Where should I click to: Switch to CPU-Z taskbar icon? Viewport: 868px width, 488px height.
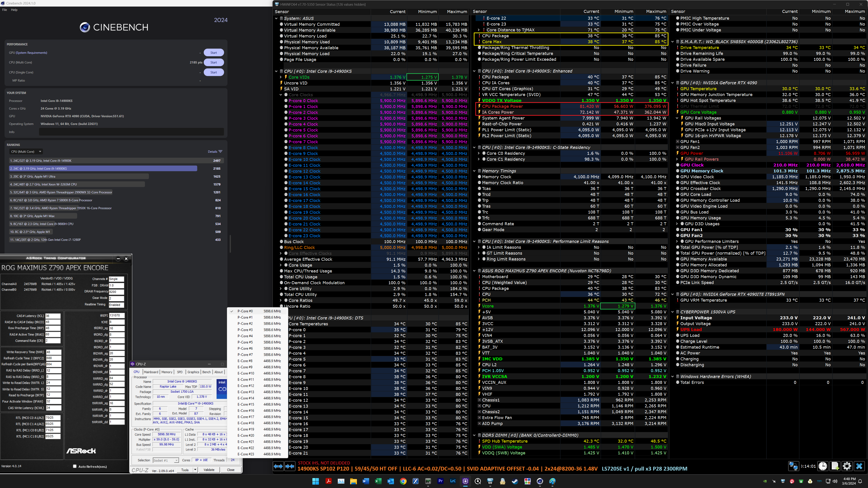point(465,481)
